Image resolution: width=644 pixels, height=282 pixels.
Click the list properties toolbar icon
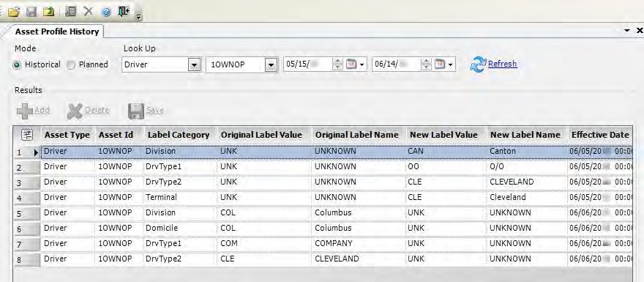(x=71, y=12)
